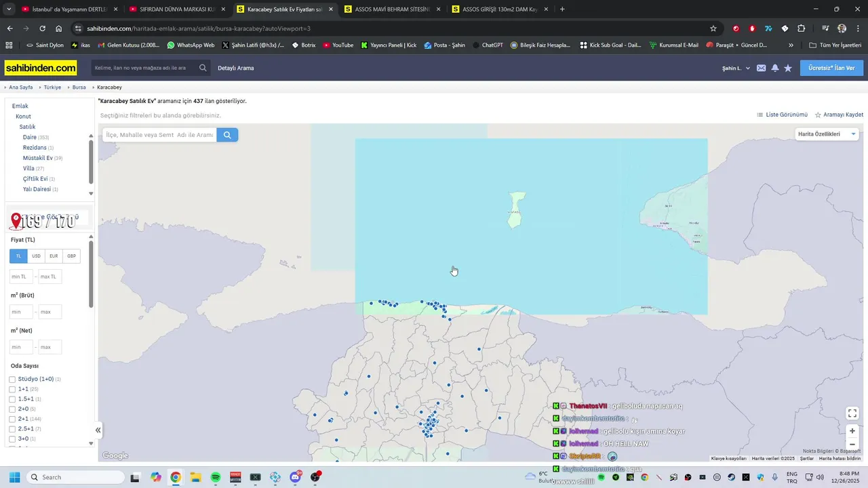
Task: Check the 3+0 room option
Action: (x=12, y=439)
